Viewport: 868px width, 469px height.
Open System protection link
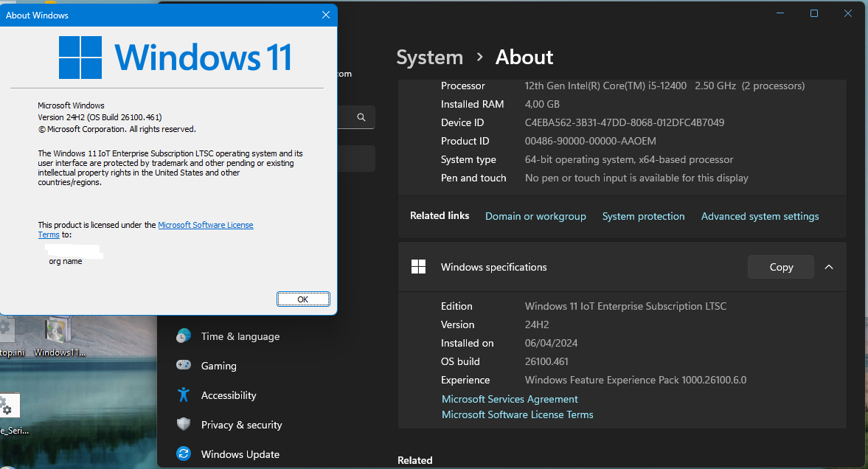coord(643,217)
